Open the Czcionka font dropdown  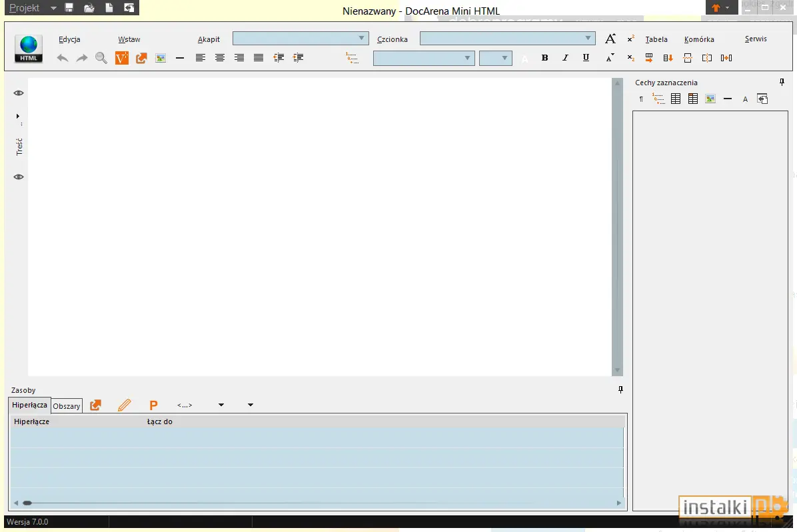point(507,38)
